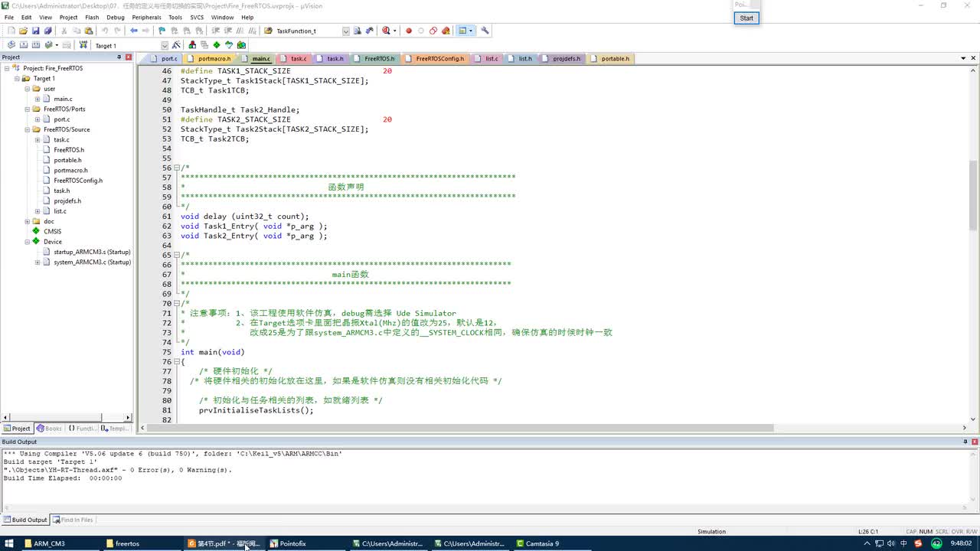Open the Peripherals menu
This screenshot has width=980, height=551.
(x=146, y=17)
